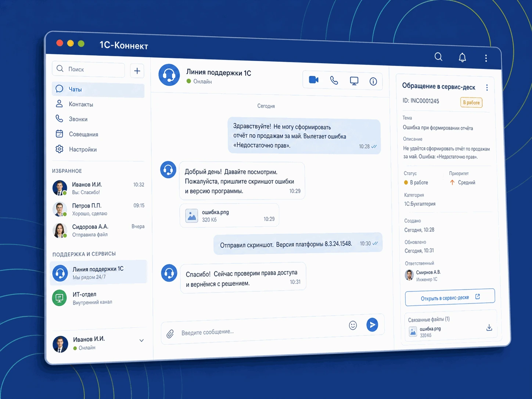Click the ПОДДЕРЖКА И СЕРВИСЫ section heading

click(84, 254)
